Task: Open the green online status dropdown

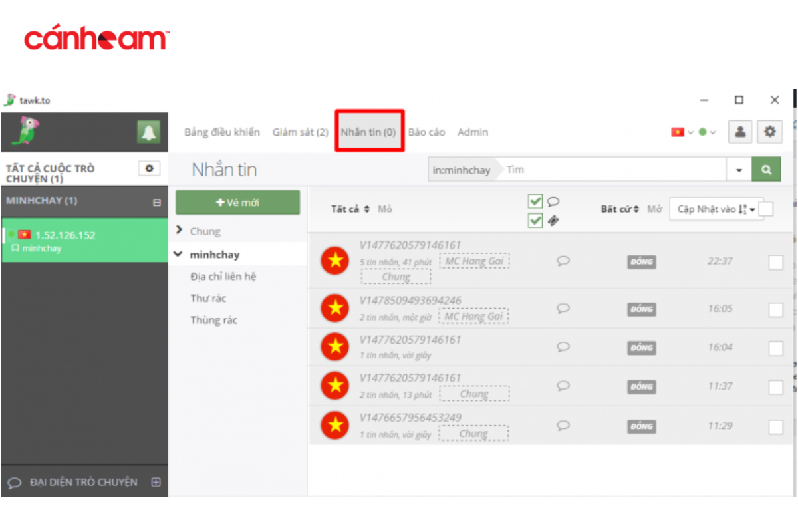Action: click(707, 132)
